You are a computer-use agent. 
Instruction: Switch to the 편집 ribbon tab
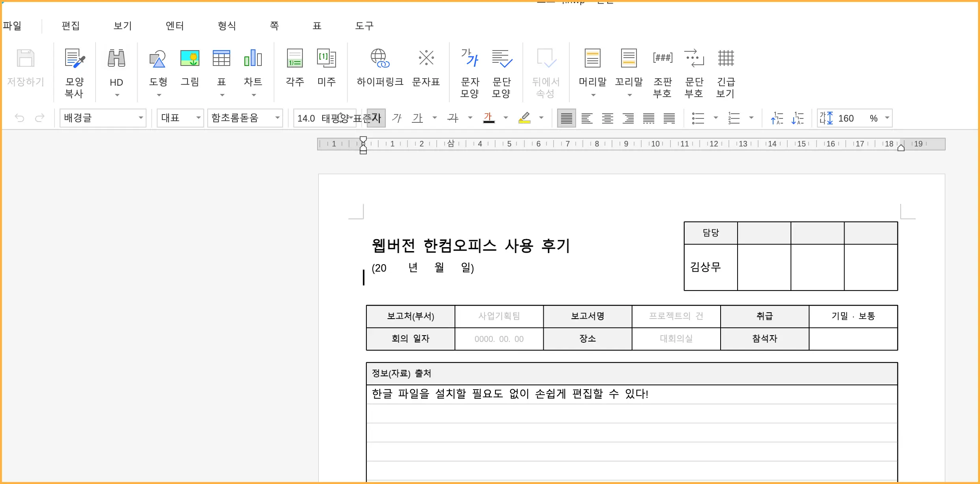70,25
